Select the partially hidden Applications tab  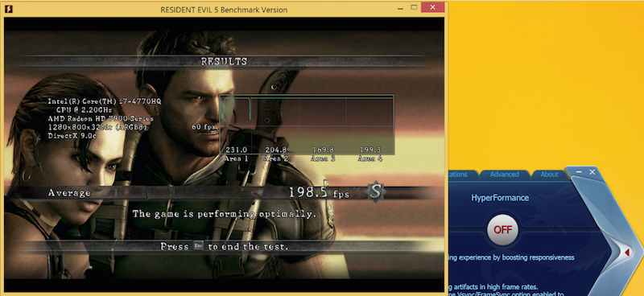click(459, 175)
